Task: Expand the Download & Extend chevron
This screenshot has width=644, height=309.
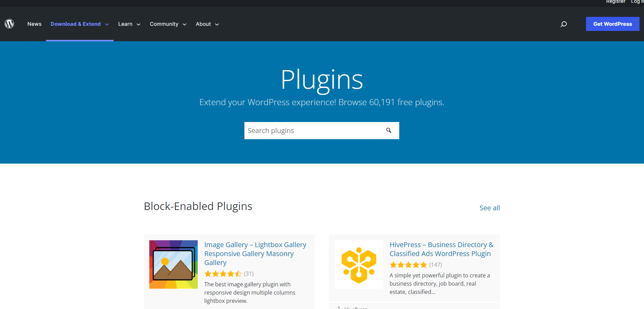Action: [x=107, y=24]
